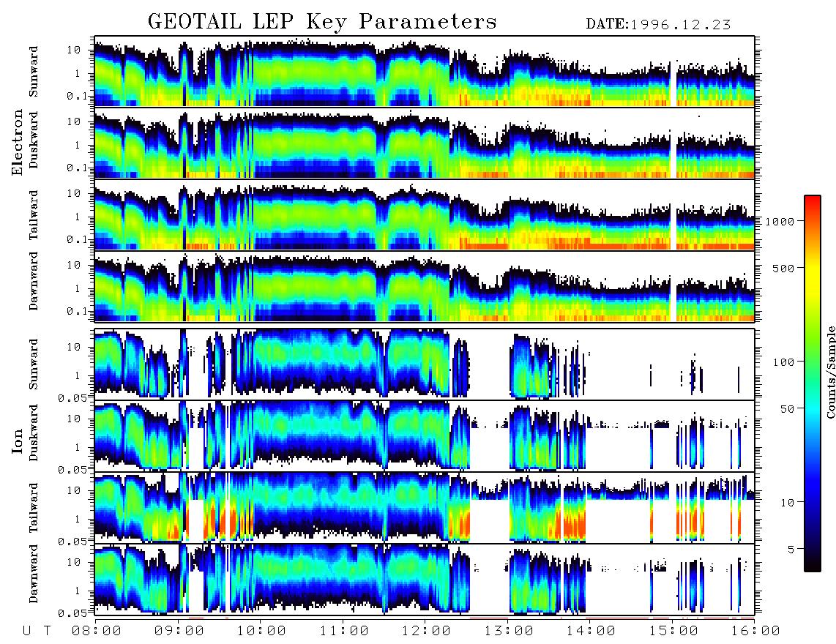Click the Ion Dawnward panel label
Screen dimensions: 836x644
34,574
